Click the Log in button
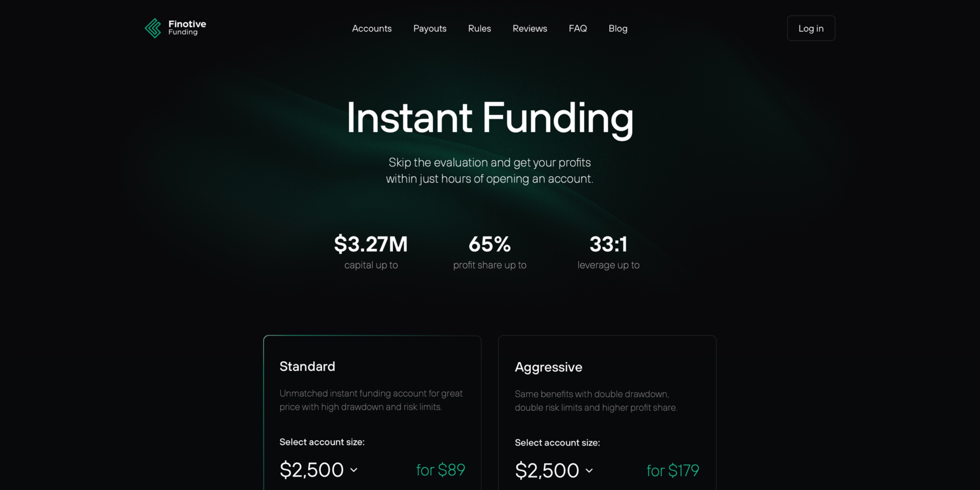 (x=811, y=28)
